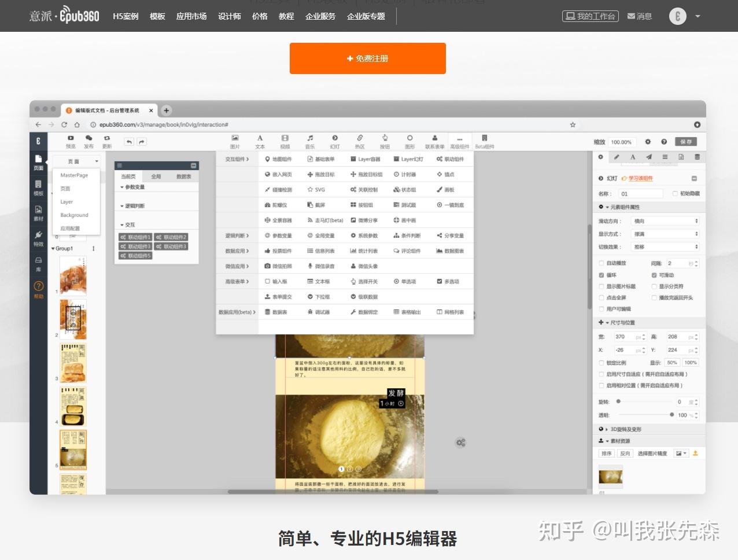This screenshot has width=738, height=560.
Task: Enable the 自动播放 checkbox
Action: click(x=602, y=263)
